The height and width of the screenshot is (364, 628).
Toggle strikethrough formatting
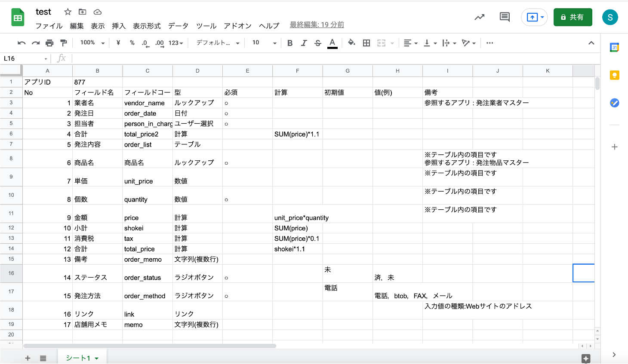point(318,43)
